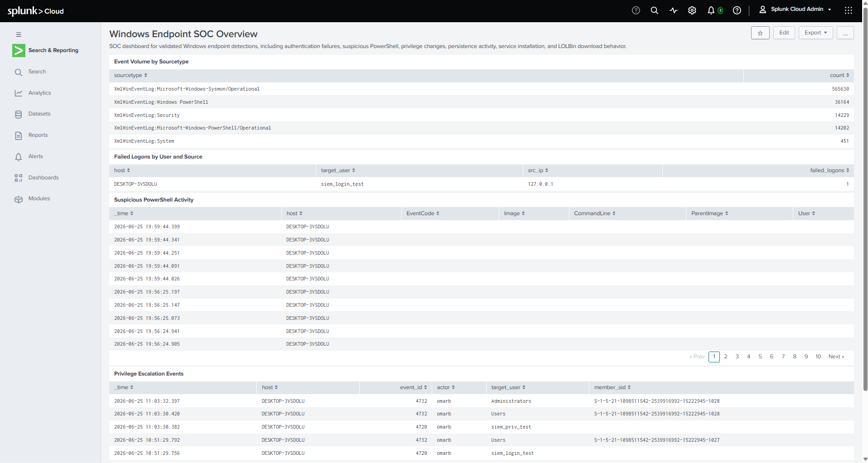Sort by EventCode column
The width and height of the screenshot is (868, 463).
coord(423,214)
